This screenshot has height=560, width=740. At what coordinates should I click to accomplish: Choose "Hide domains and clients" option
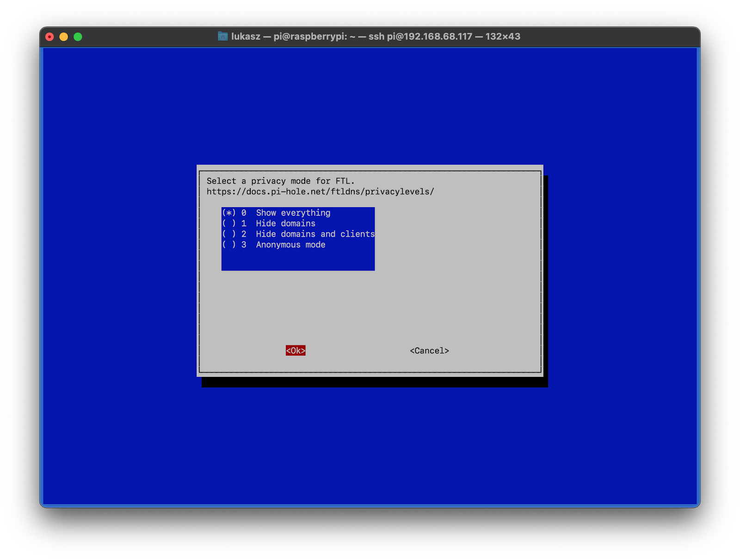[x=298, y=234]
